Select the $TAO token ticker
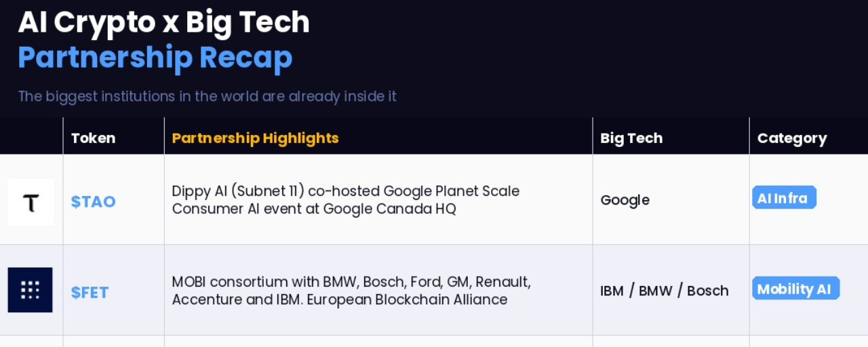 pyautogui.click(x=93, y=202)
